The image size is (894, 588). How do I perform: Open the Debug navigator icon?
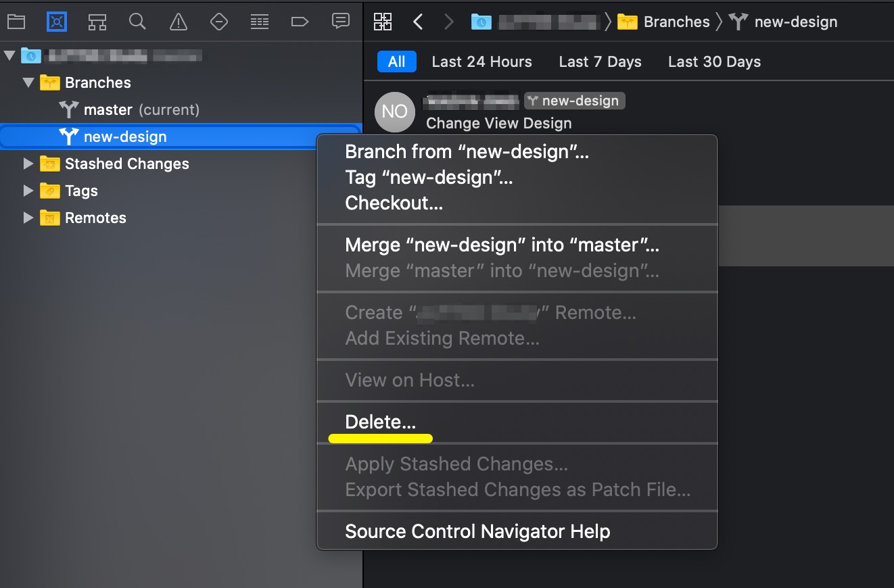point(260,22)
